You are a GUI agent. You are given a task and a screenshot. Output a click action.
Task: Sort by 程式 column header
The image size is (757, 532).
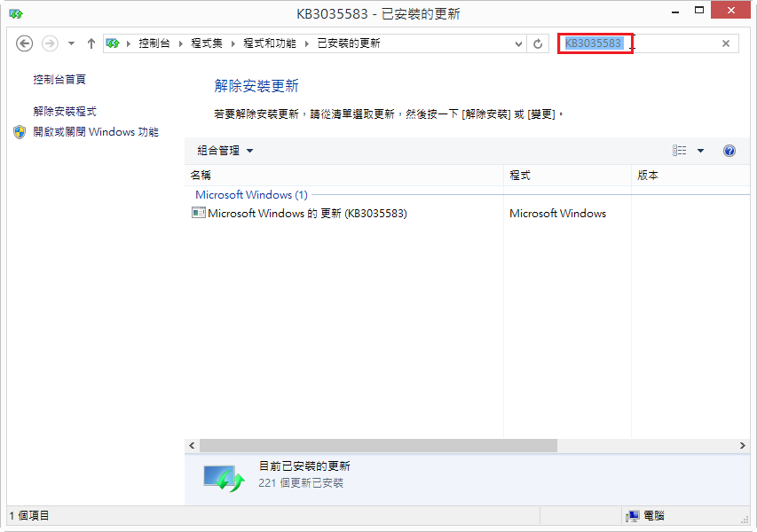567,175
